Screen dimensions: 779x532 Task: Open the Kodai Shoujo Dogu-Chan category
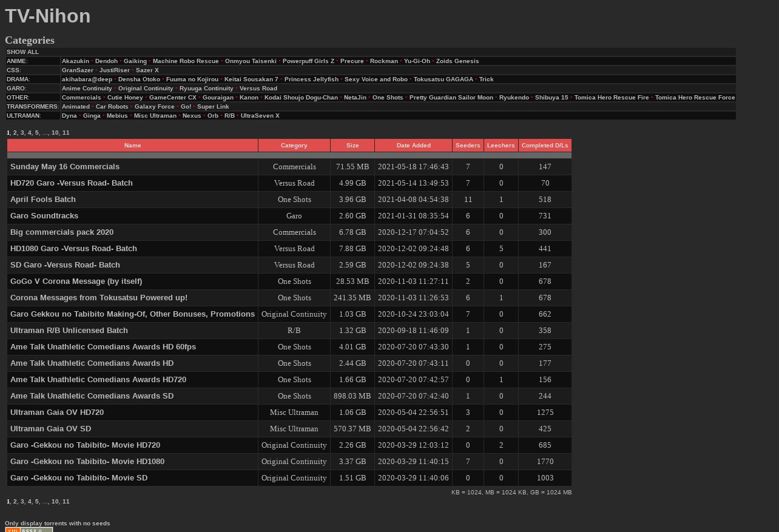(x=301, y=98)
